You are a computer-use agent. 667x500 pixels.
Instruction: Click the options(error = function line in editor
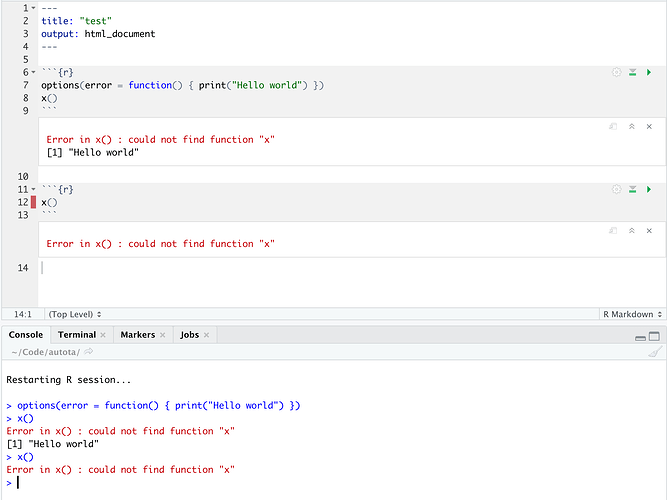click(182, 85)
